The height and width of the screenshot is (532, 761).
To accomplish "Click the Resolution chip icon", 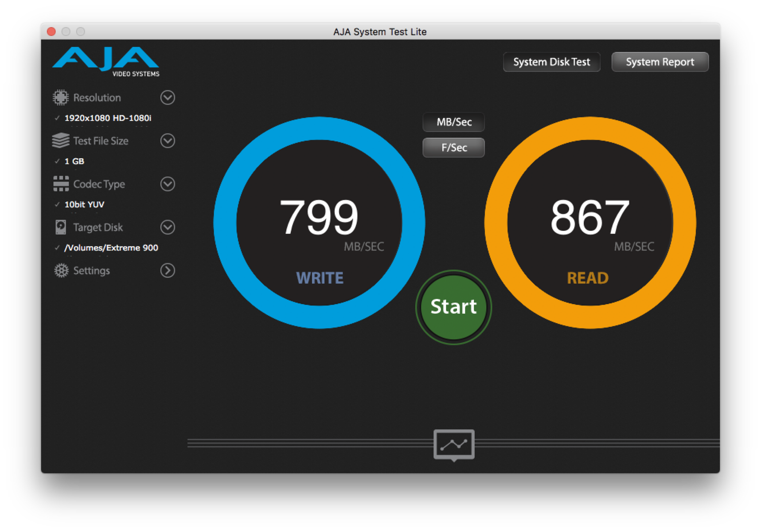I will (61, 98).
